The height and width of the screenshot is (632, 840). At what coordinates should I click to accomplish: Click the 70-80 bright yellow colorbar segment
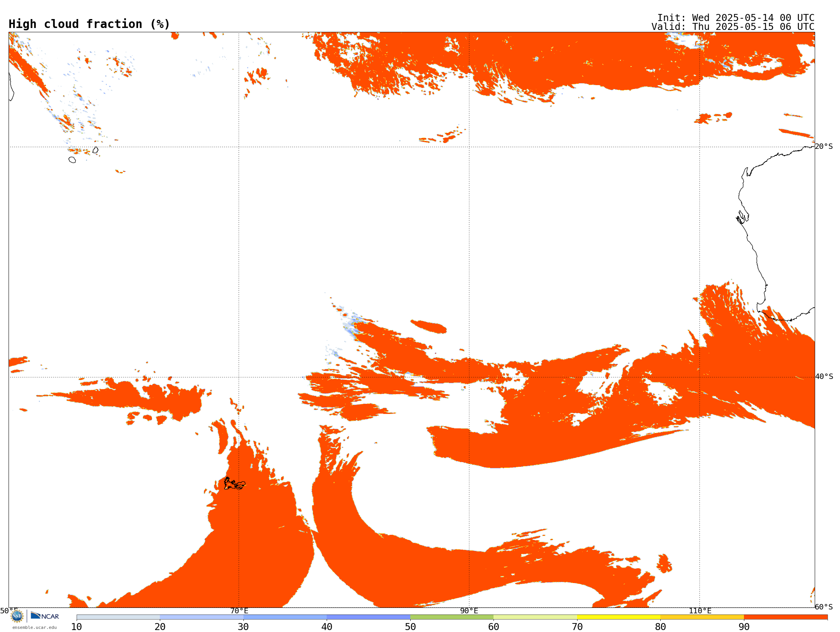[619, 617]
